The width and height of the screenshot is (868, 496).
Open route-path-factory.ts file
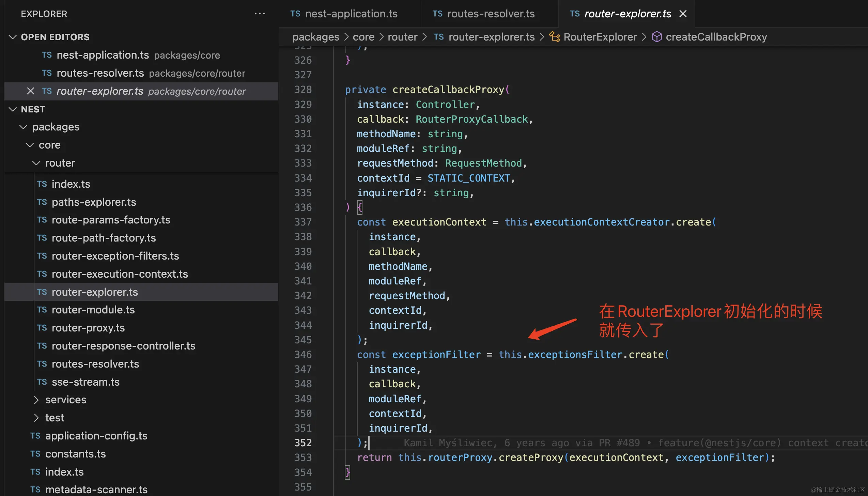141,238
